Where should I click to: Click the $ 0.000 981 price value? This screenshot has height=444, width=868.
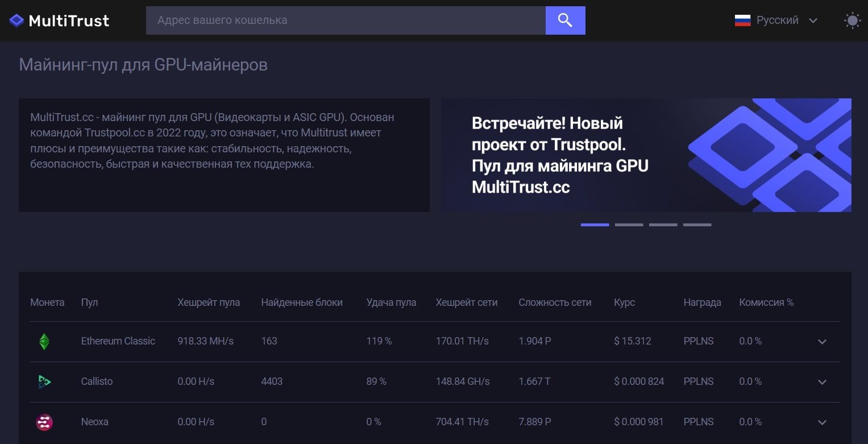coord(639,422)
